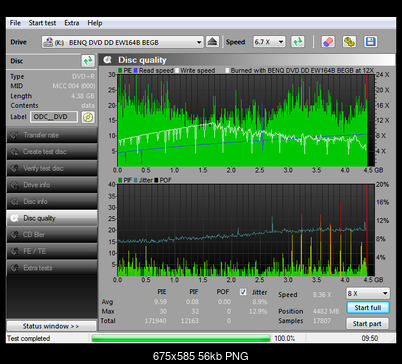Click the elapsed time 09:50
Screen dimensions: 402x364
[370, 338]
